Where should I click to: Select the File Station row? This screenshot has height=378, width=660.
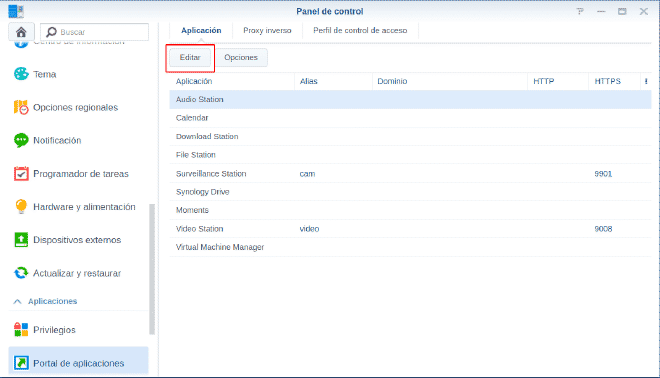(410, 155)
